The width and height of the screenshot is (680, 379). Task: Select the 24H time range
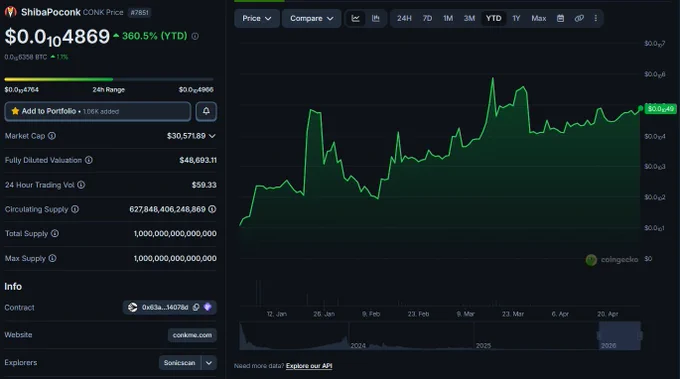click(x=404, y=18)
